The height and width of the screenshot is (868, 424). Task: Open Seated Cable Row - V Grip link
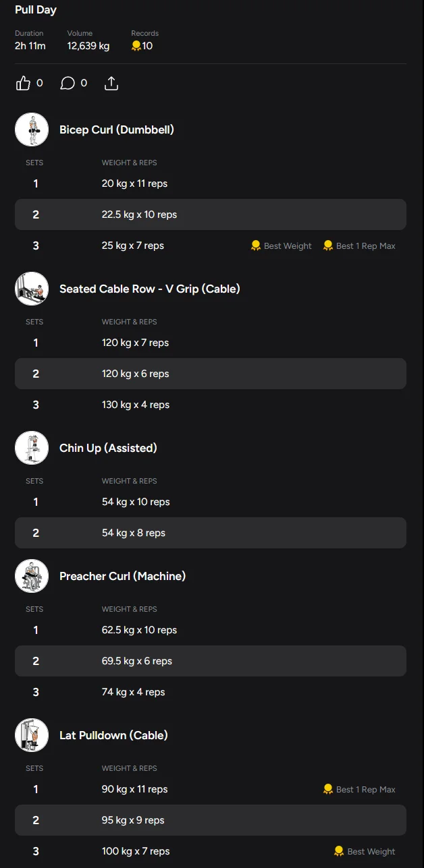150,289
